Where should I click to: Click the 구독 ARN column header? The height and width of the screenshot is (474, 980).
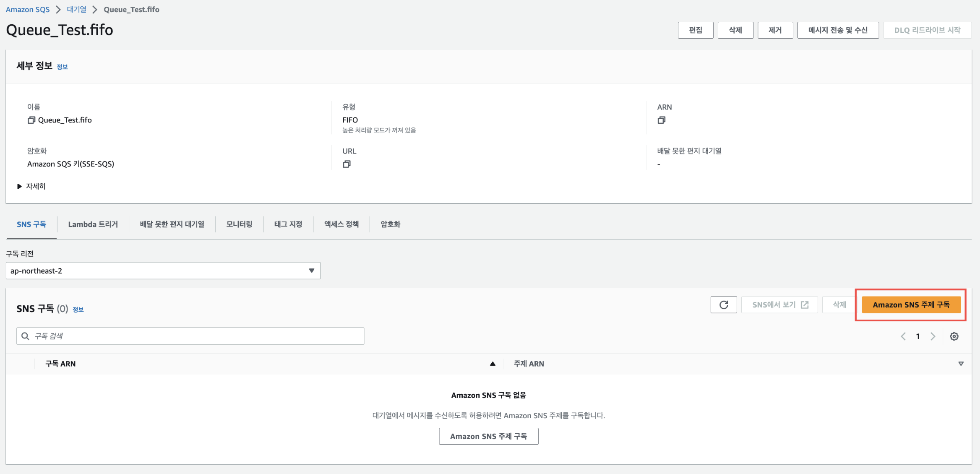click(60, 364)
